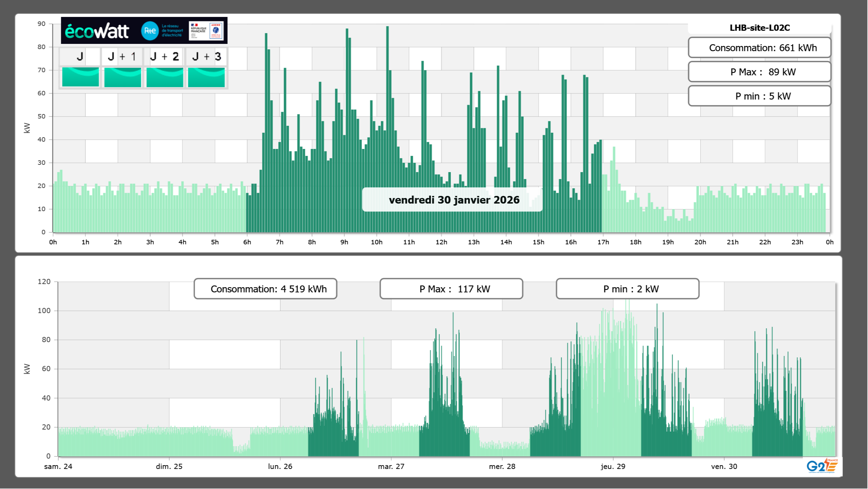The image size is (868, 489).
Task: Click the P Max : 89 kW box
Action: tap(759, 72)
